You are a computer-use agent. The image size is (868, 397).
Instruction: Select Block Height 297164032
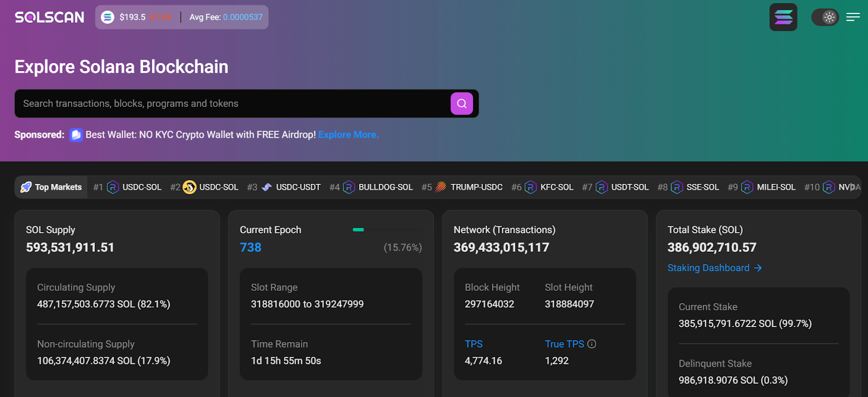[x=489, y=304]
